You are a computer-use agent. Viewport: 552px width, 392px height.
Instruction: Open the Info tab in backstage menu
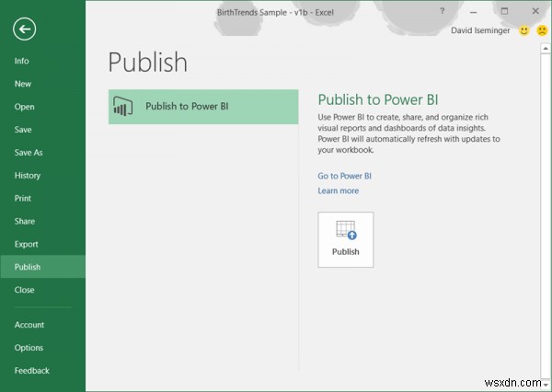pos(42,61)
